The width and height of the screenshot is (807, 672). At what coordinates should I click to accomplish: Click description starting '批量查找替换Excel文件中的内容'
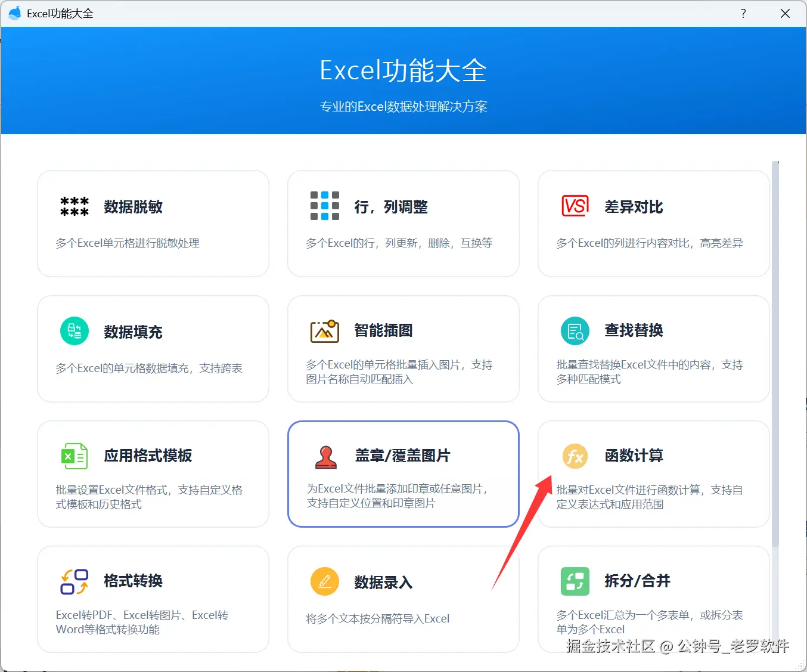point(650,372)
